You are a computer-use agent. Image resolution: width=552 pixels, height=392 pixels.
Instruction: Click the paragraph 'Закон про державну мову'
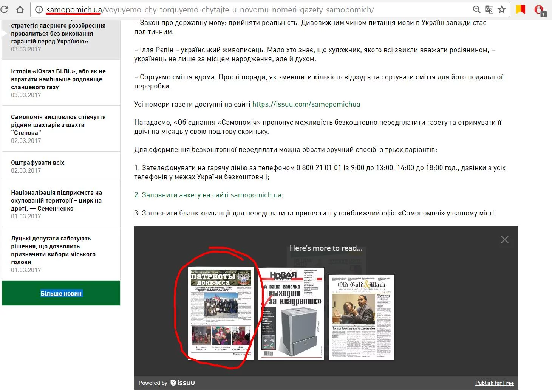[x=310, y=27]
